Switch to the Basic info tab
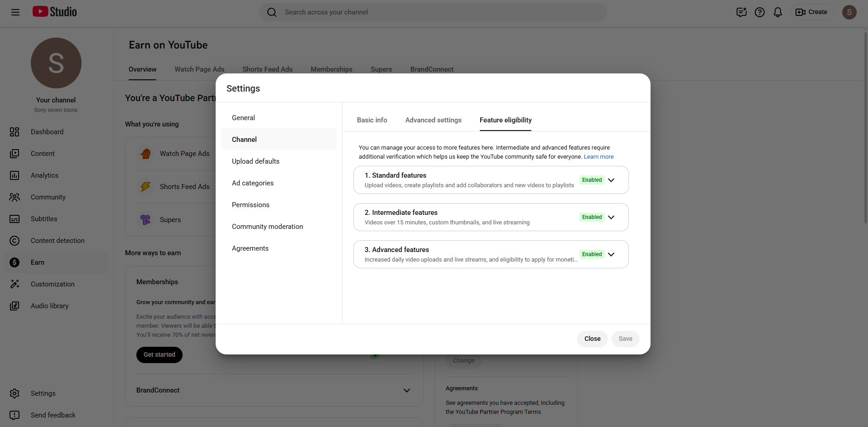The image size is (868, 427). 371,120
